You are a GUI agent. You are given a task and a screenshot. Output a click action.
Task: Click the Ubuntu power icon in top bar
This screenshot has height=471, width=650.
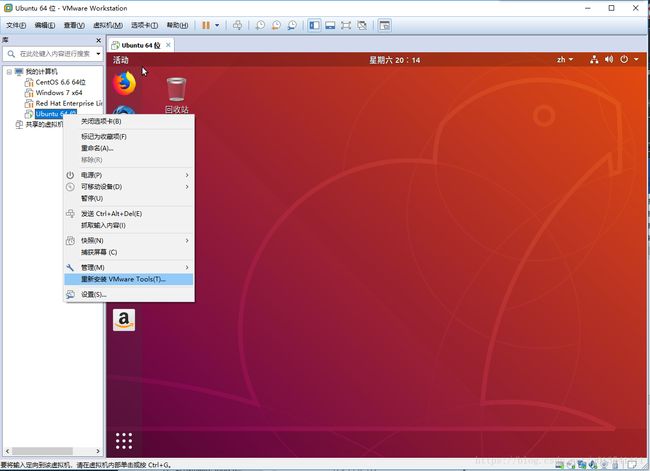(624, 60)
